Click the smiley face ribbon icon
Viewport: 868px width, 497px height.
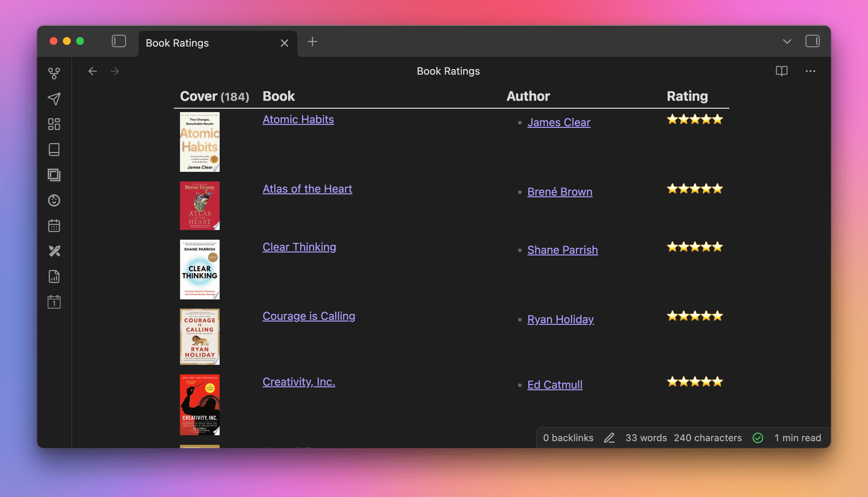(x=54, y=200)
